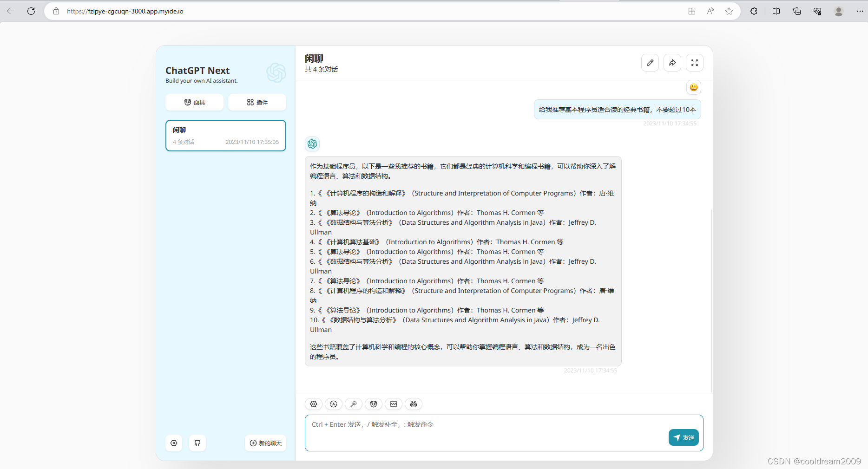Click 'Build your own AI assistant.' tagline
Image resolution: width=868 pixels, height=469 pixels.
click(202, 81)
